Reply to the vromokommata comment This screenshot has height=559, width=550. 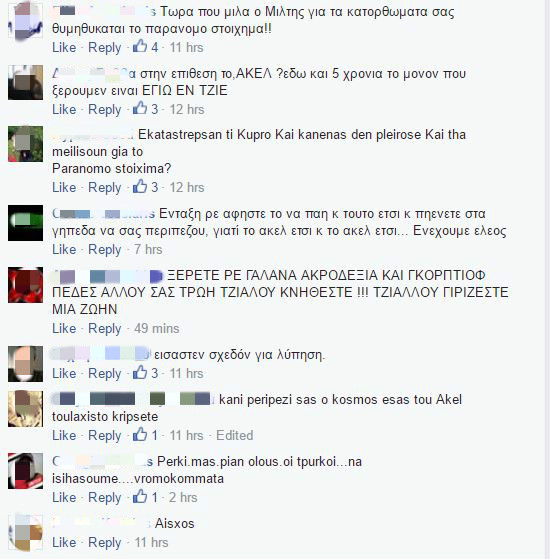coord(105,498)
